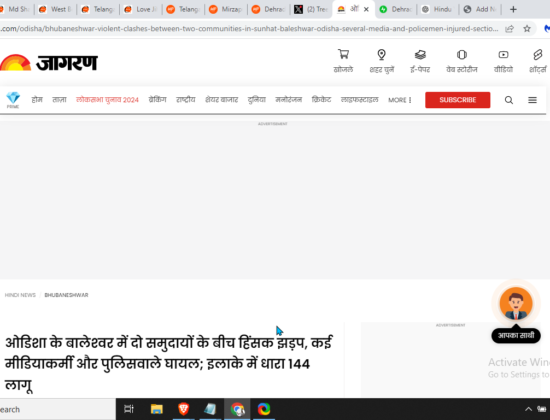
Task: Switch to the (2) Tre... X tab
Action: click(x=311, y=9)
